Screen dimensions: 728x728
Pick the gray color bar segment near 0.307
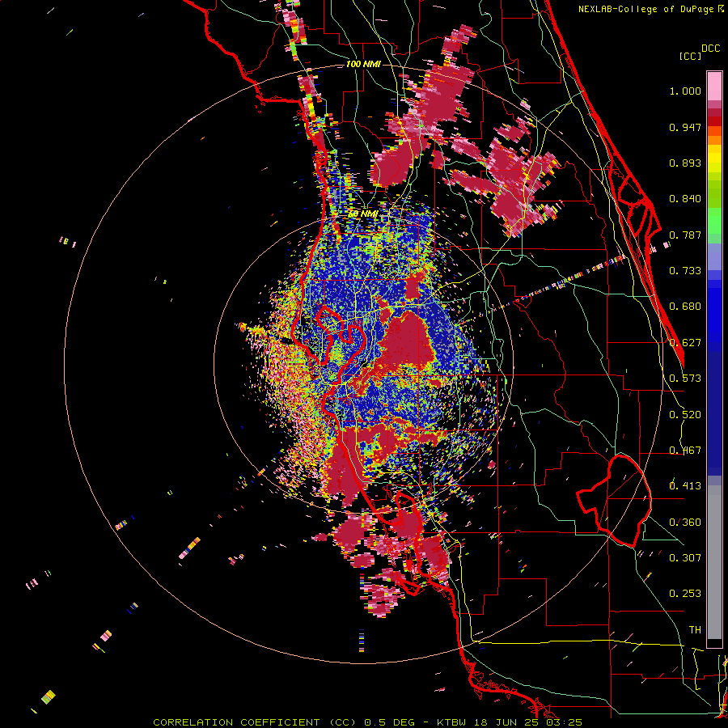(x=714, y=562)
